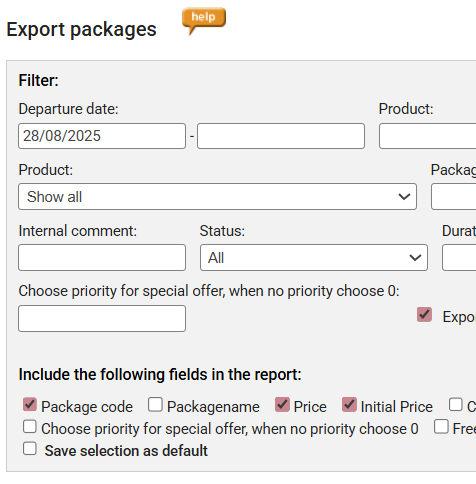Click the special offer priority input
Image resolution: width=476 pixels, height=484 pixels.
pyautogui.click(x=102, y=318)
